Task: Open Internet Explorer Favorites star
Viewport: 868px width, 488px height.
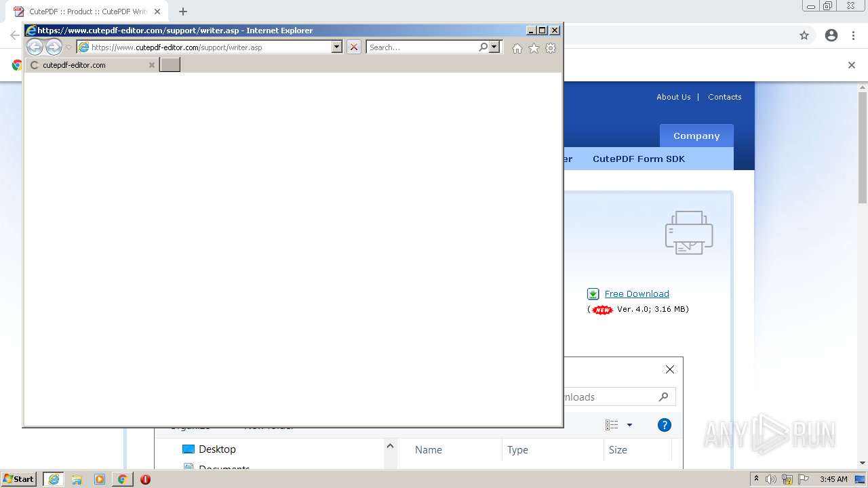Action: pyautogui.click(x=534, y=48)
